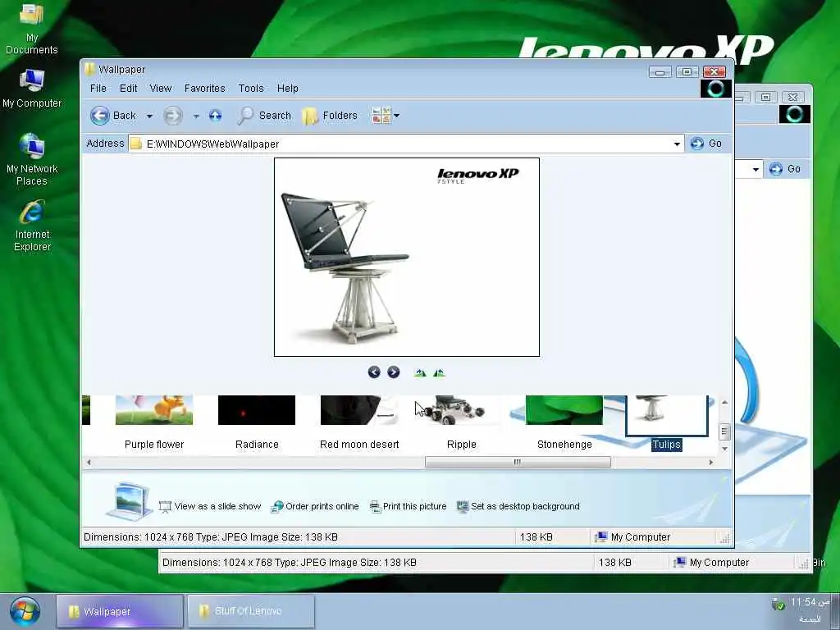Screen dimensions: 840x630
Task: Go back with the Back arrow button
Action: pos(113,115)
